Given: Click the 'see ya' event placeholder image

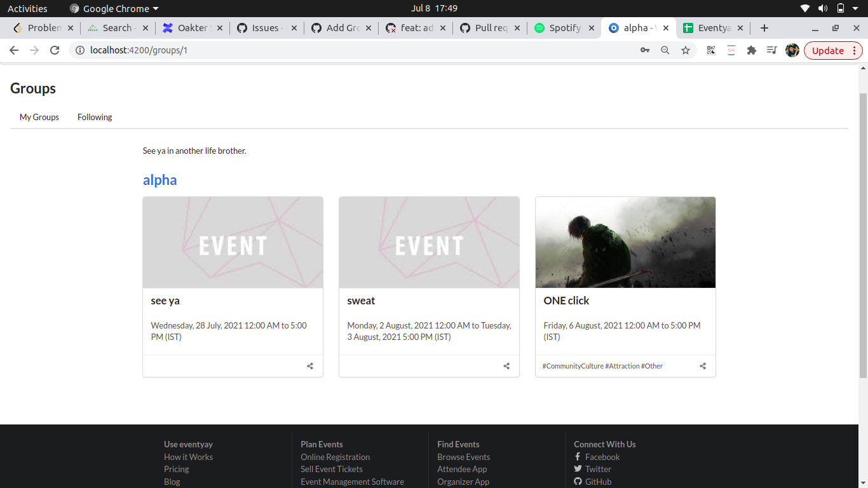Looking at the screenshot, I should (233, 242).
